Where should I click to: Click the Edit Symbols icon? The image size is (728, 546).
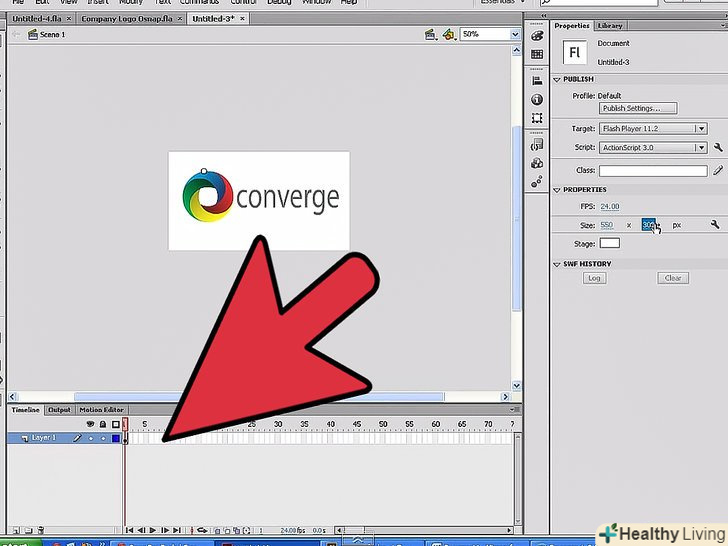pos(449,34)
